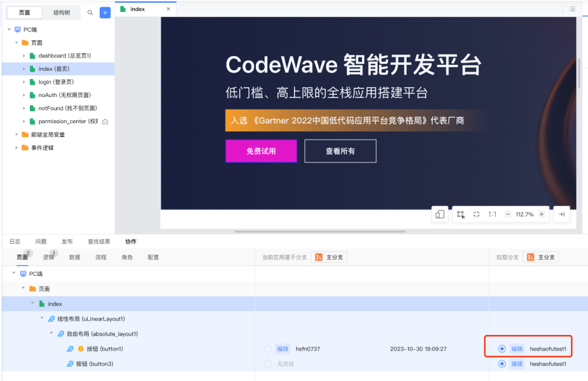The image size is (588, 381).
Task: Click the canvas horizontal scrollbar
Action: click(x=320, y=232)
